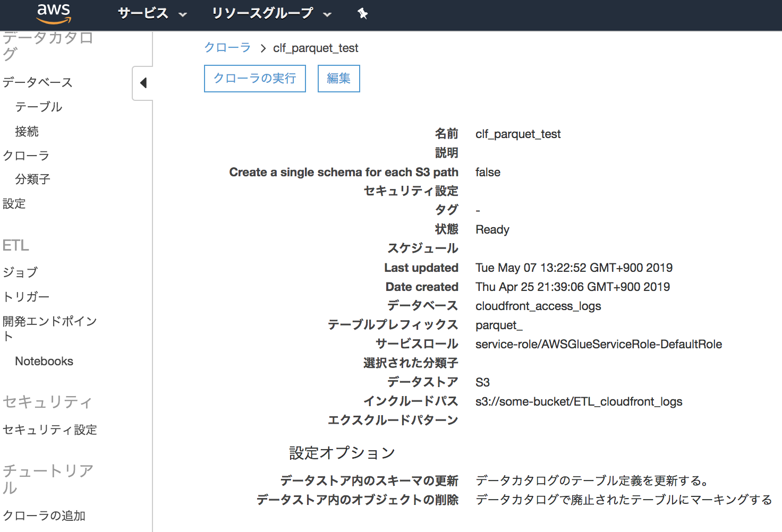Open the pinned shortcuts pin icon
Image resolution: width=782 pixels, height=532 pixels.
363,14
